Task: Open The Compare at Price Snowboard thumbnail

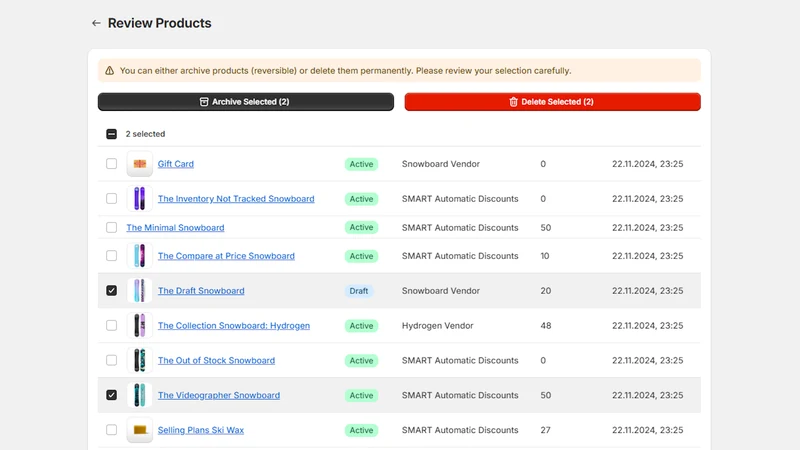Action: [x=140, y=256]
